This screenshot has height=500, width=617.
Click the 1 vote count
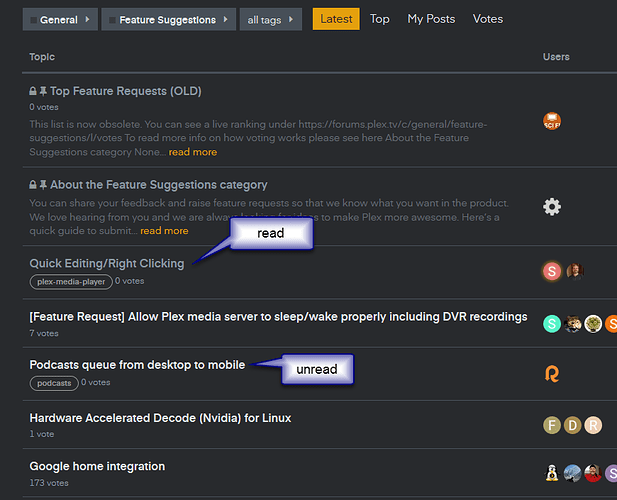tap(42, 434)
